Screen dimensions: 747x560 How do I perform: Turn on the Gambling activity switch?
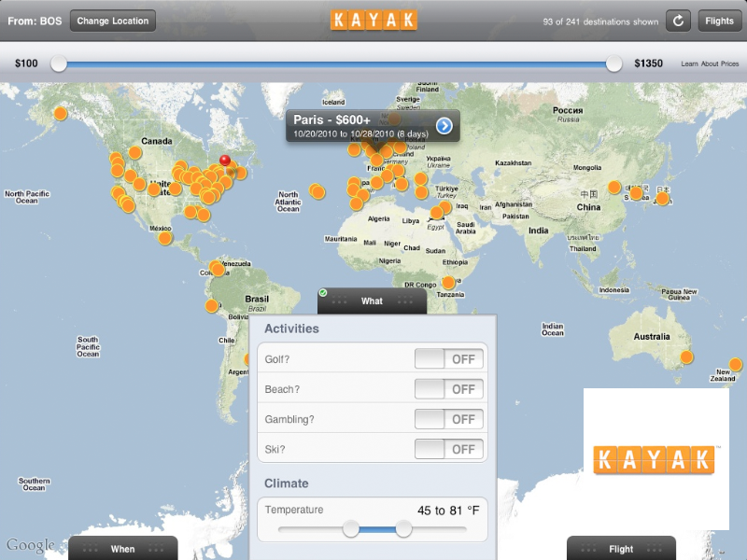pyautogui.click(x=449, y=419)
